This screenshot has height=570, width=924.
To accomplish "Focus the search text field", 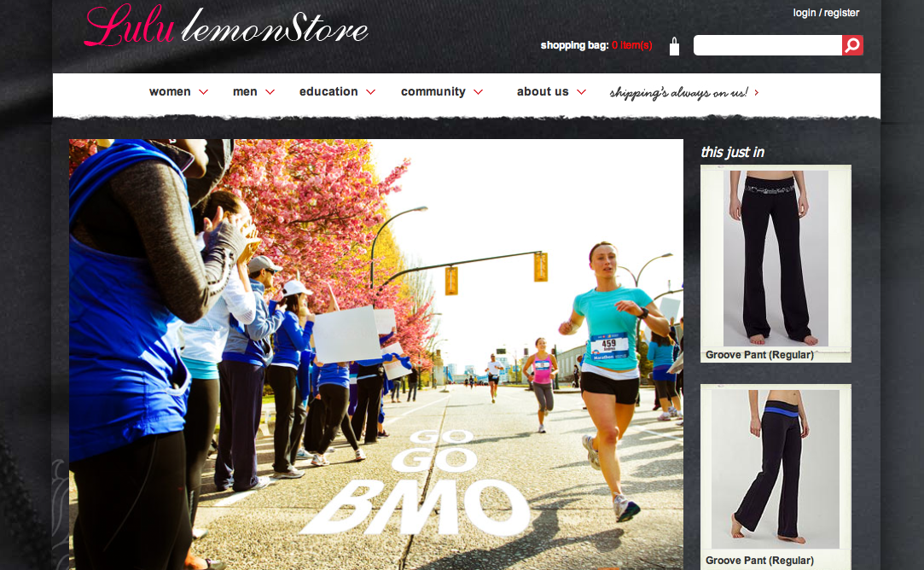I will pyautogui.click(x=767, y=45).
